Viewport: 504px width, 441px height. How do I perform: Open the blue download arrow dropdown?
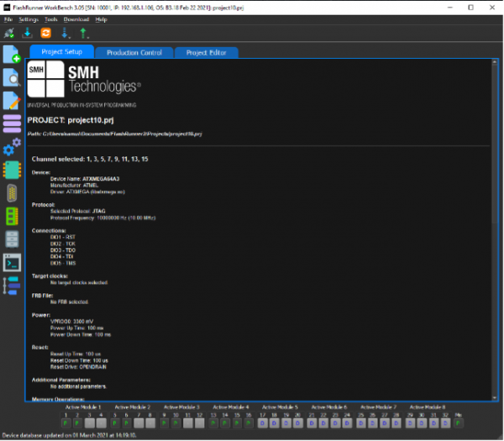[x=66, y=33]
